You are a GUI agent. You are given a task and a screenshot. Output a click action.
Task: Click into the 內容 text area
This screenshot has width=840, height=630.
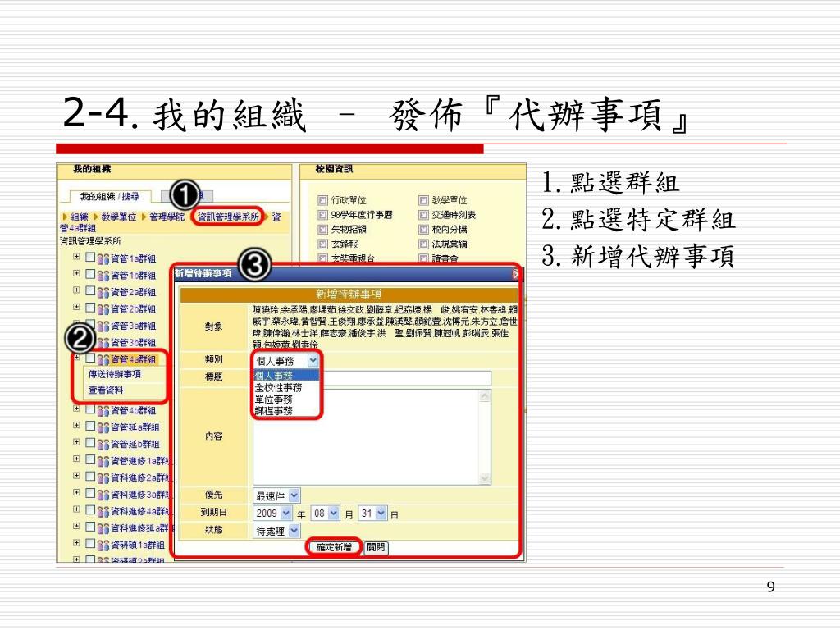point(367,437)
